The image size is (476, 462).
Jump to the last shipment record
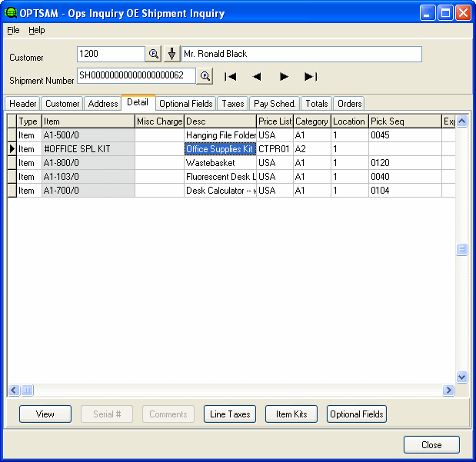[x=311, y=76]
